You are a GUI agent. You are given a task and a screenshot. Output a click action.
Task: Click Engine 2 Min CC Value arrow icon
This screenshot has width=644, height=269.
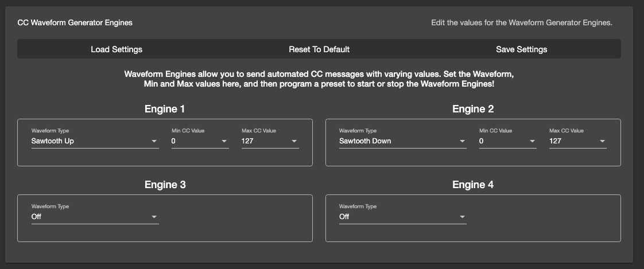point(532,141)
